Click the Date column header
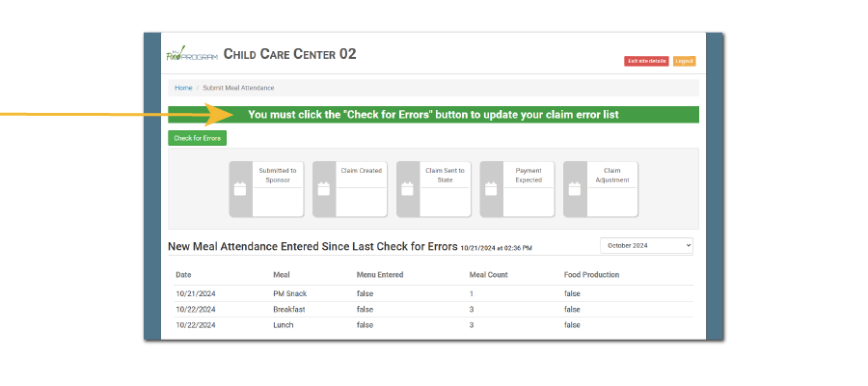 (183, 275)
